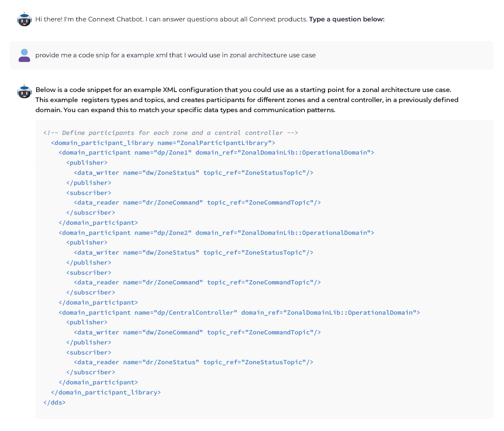Click the ZonalParticipantLibrary opening tag line
504x431 pixels.
163,143
